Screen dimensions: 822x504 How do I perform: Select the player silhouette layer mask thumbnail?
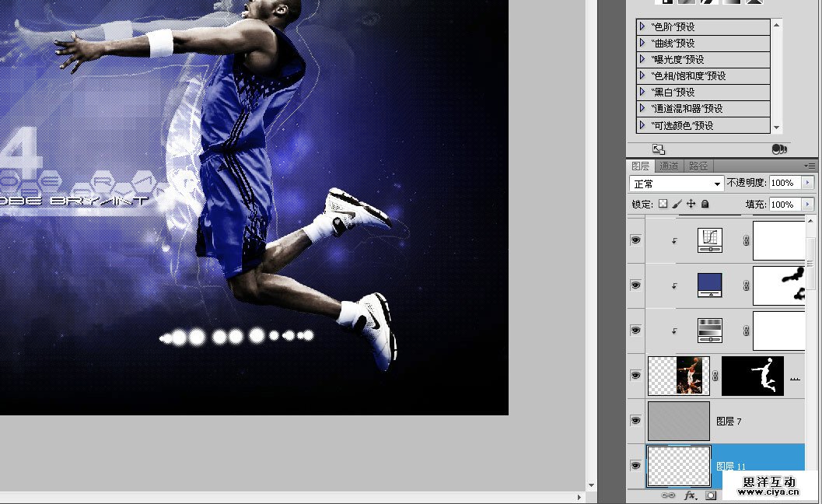pos(752,376)
